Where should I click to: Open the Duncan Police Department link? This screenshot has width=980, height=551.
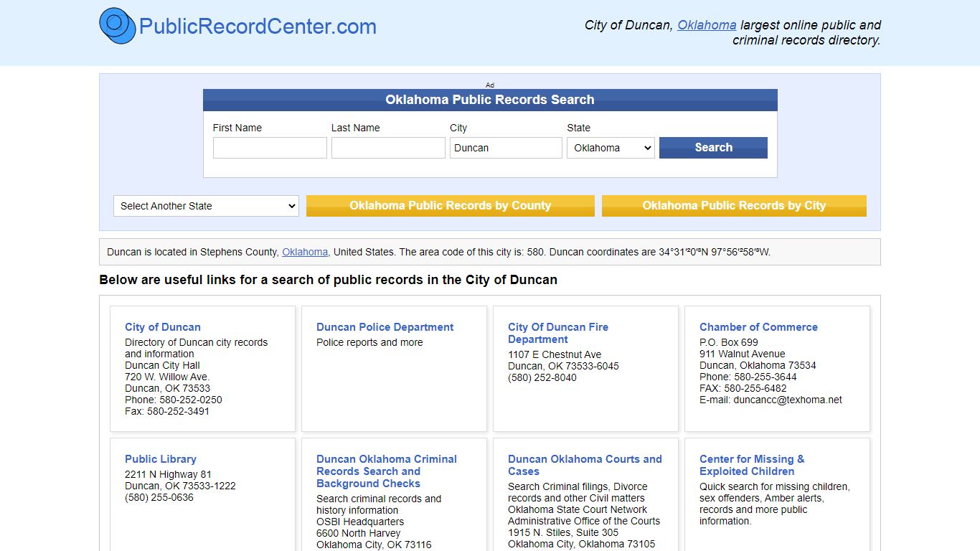[385, 327]
